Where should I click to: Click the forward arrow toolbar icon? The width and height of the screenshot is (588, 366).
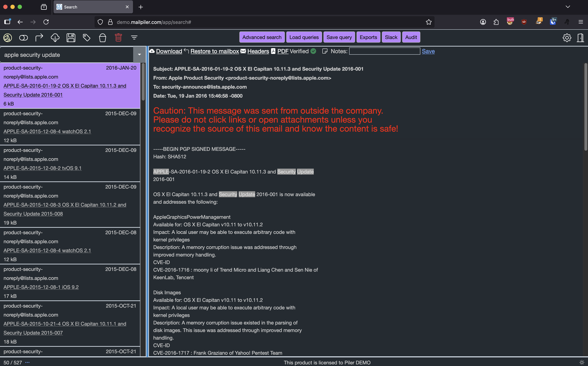39,38
